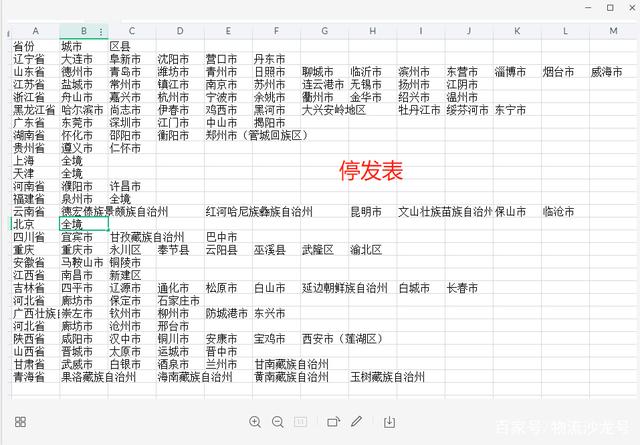Zoom out with the magnifier minus icon

[x=278, y=422]
